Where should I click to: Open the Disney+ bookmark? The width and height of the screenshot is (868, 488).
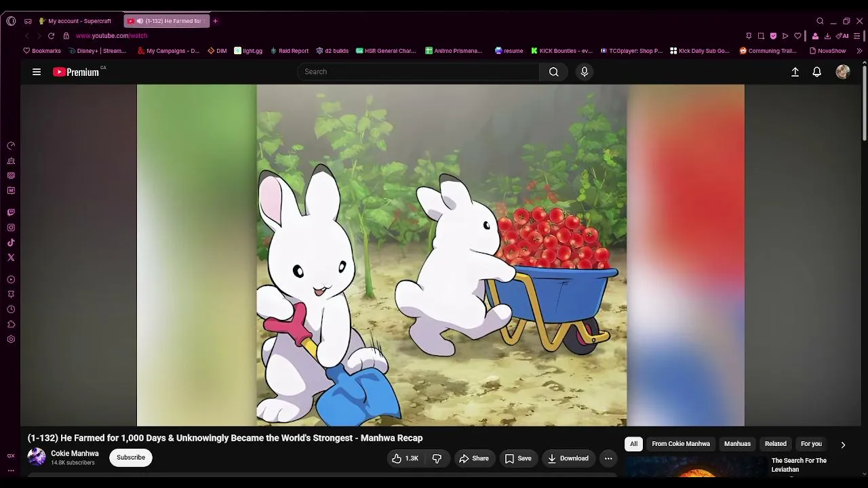tap(98, 51)
